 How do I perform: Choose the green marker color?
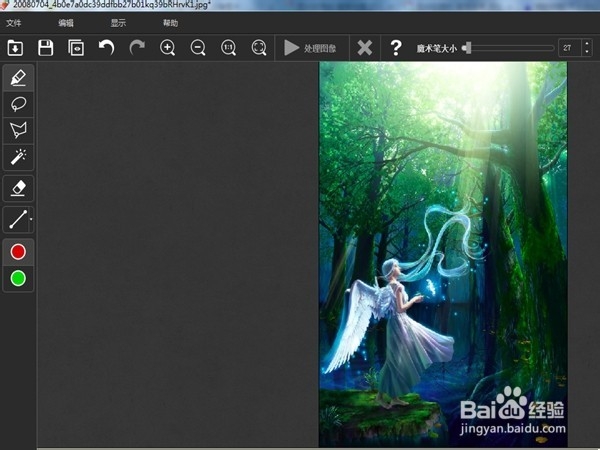[18, 278]
